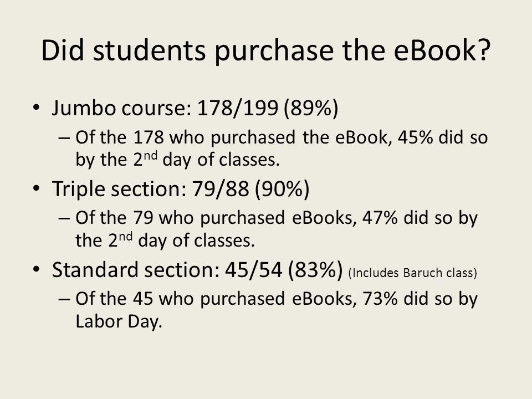Select the 'Of the 79 who purchased' sub-bullet line
The width and height of the screenshot is (532, 399).
coord(277,218)
